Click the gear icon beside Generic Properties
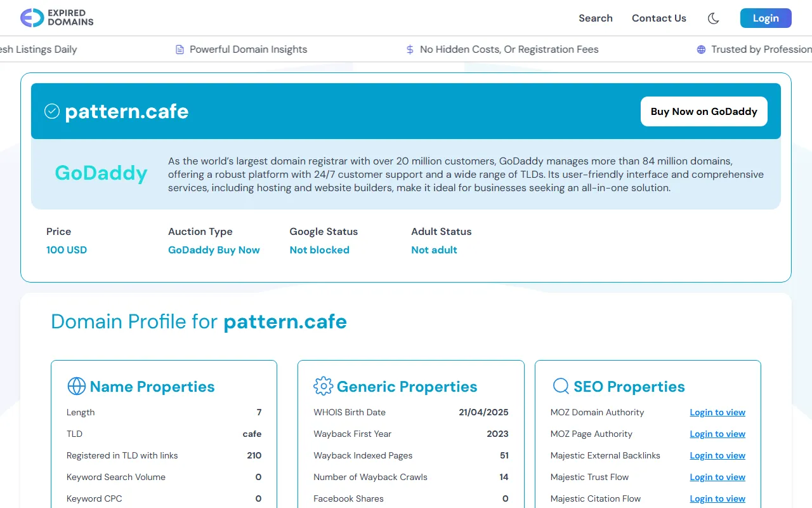Viewport: 812px width, 508px height. pyautogui.click(x=323, y=386)
